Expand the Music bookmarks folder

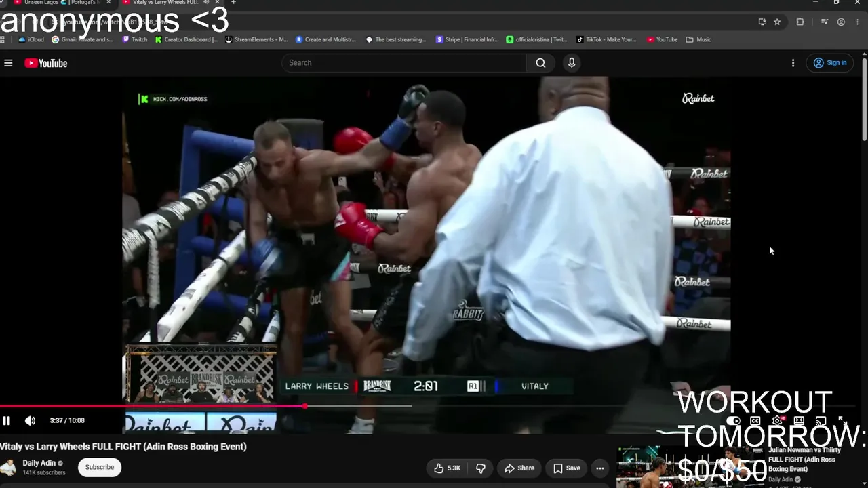698,39
